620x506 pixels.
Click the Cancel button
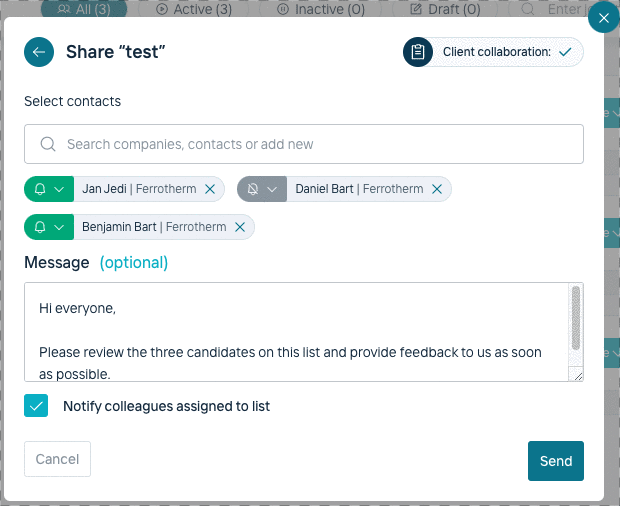pos(57,459)
